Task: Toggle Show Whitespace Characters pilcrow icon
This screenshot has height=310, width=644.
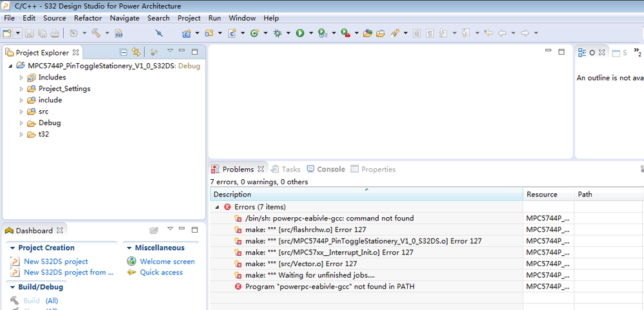Action: [x=430, y=34]
